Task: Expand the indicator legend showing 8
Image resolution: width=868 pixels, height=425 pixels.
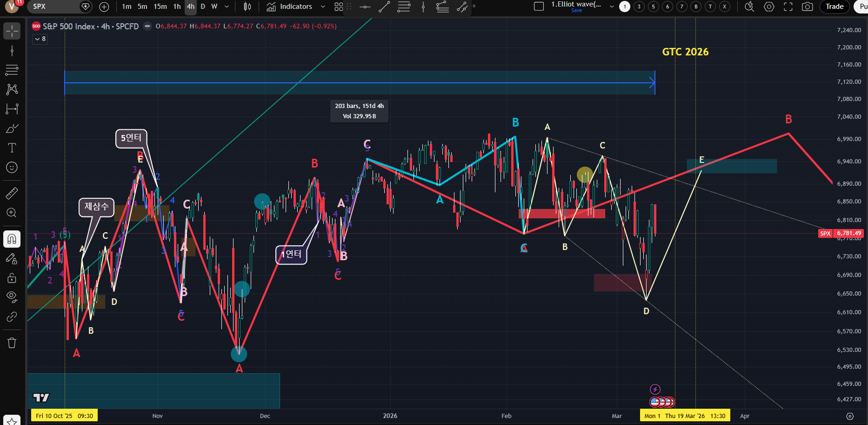Action: pos(40,39)
